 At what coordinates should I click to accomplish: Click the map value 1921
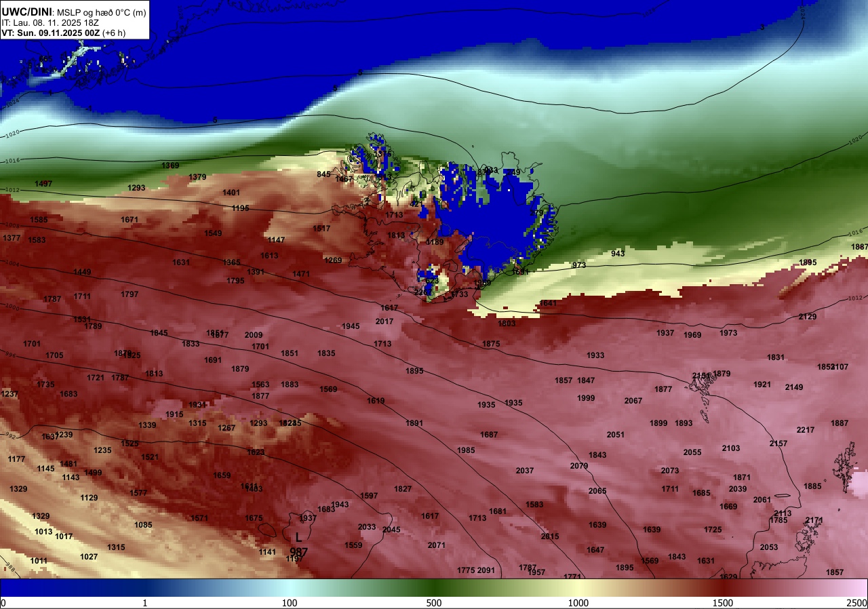click(x=762, y=385)
